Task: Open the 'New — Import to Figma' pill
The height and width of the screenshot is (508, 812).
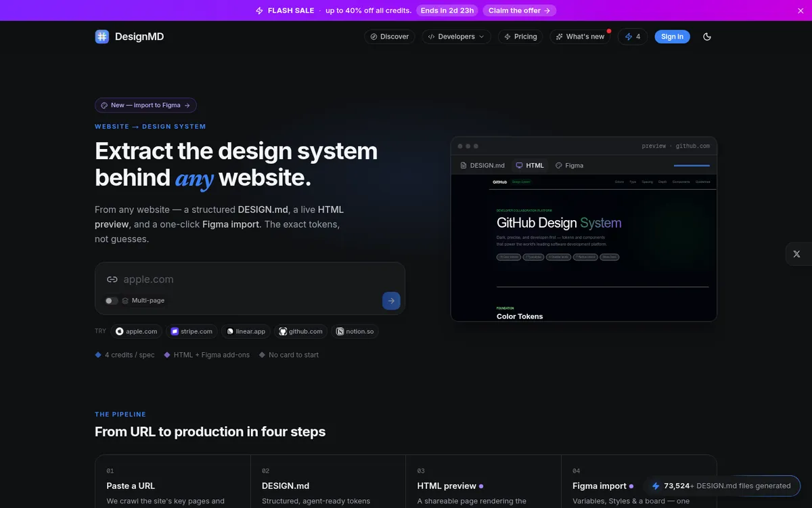Action: pyautogui.click(x=145, y=105)
